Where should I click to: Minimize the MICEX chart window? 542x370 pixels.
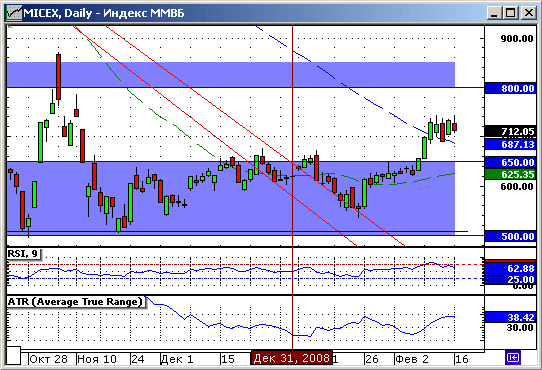pyautogui.click(x=494, y=13)
